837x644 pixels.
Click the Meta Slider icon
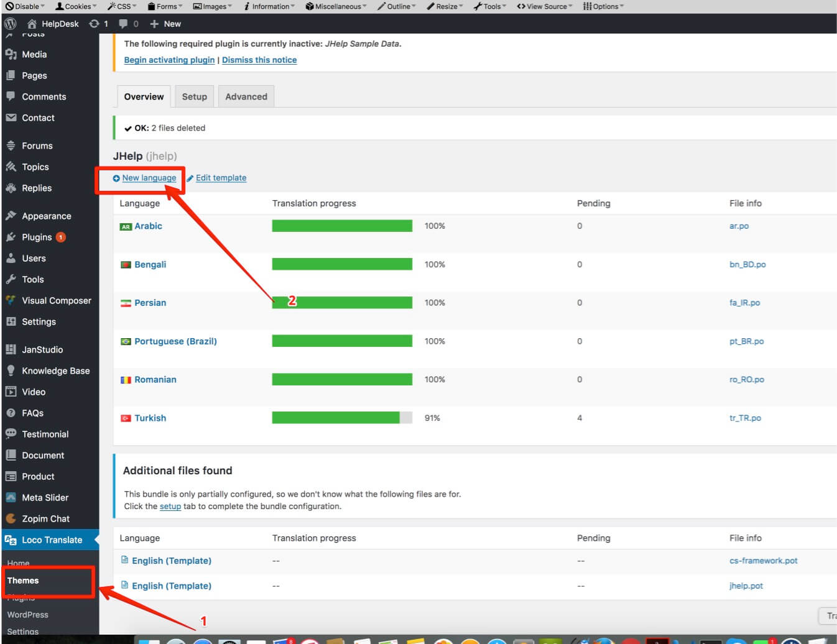tap(11, 497)
